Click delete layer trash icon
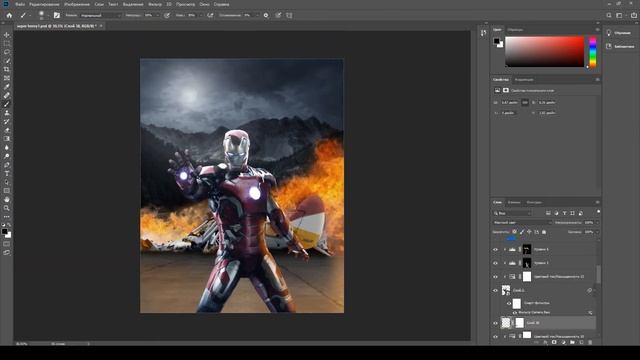 (590, 342)
